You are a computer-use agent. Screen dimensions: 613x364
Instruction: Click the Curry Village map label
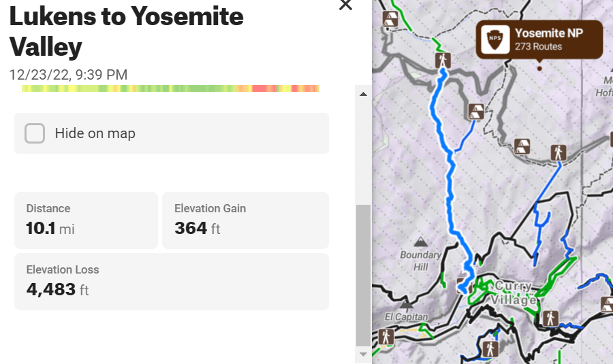[x=516, y=293]
